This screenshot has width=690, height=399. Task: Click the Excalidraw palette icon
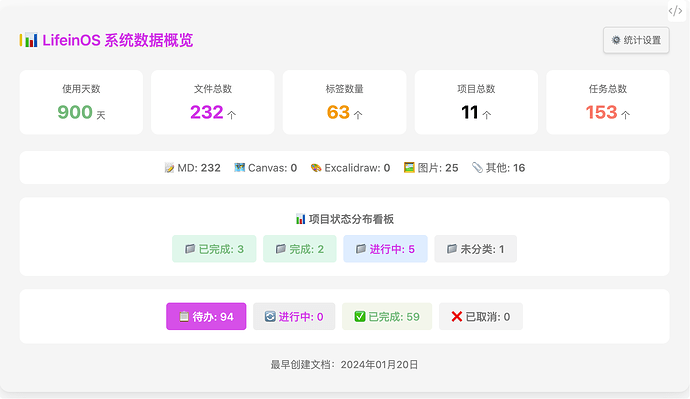click(x=316, y=168)
